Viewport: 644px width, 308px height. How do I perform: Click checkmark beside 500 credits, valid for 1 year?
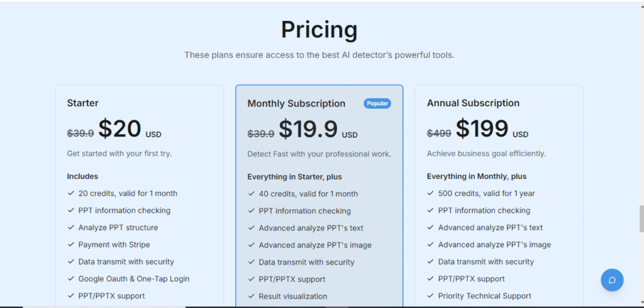coord(430,193)
